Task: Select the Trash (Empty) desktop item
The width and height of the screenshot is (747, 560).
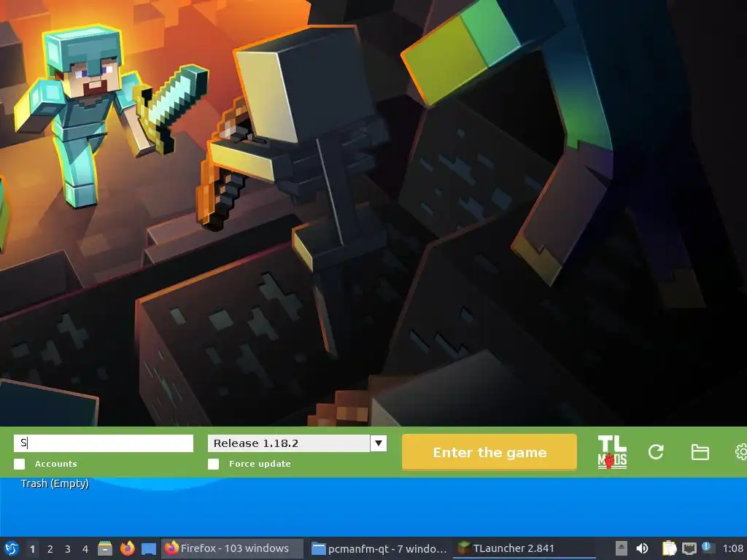Action: pos(55,483)
